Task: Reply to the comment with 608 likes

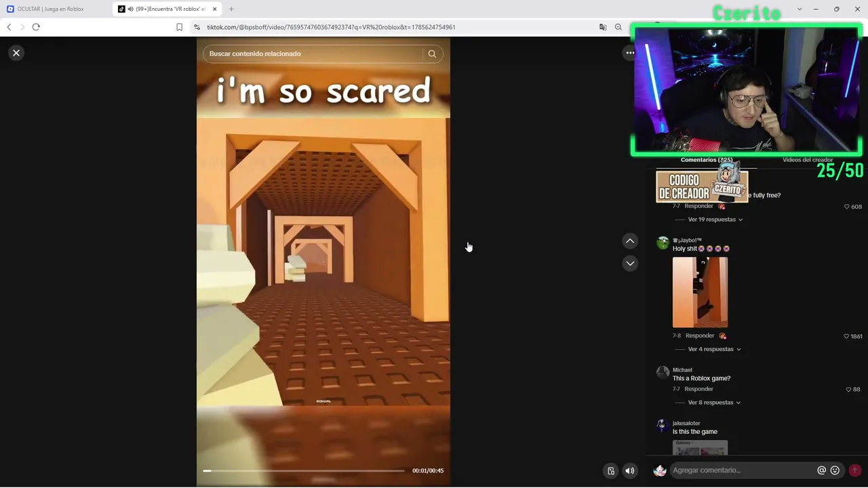Action: click(x=698, y=206)
